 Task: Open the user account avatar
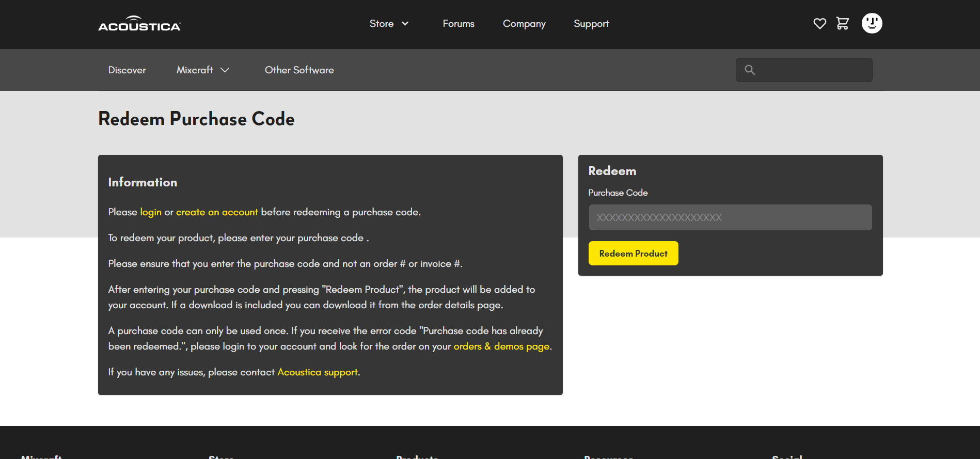872,23
